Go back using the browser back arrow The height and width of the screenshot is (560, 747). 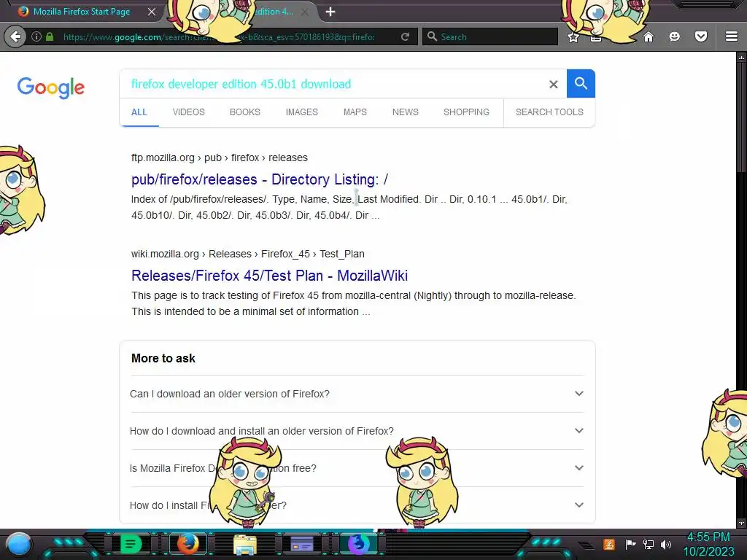pyautogui.click(x=16, y=36)
